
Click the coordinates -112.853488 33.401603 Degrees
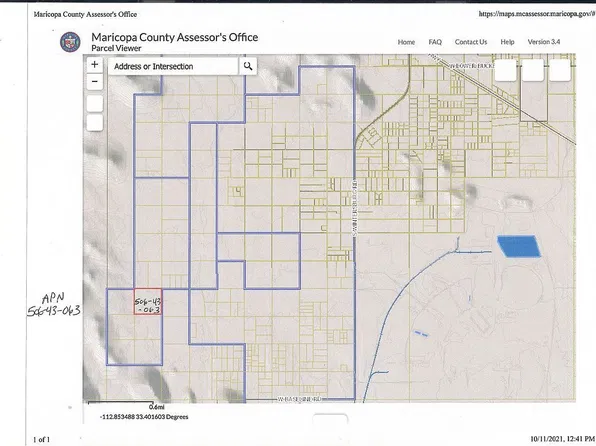tap(144, 417)
